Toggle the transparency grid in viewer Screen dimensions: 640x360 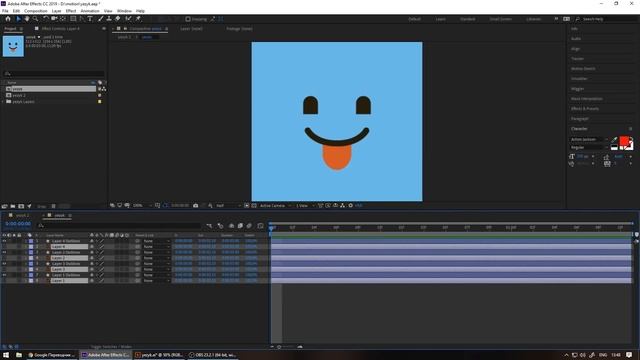[253, 206]
